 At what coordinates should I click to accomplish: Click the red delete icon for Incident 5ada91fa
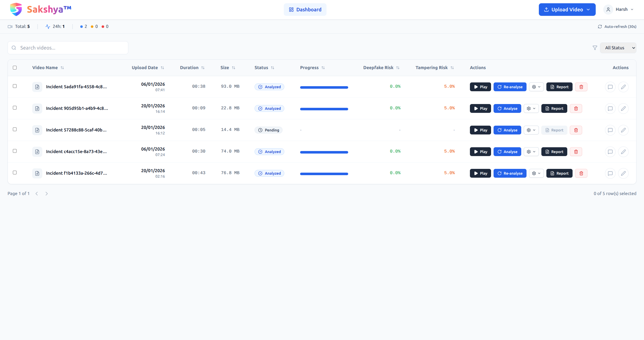[581, 87]
